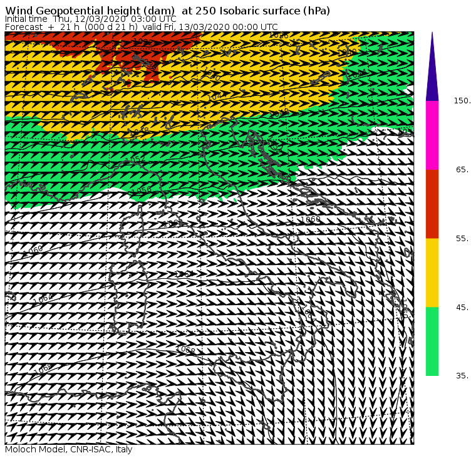Click the "Forecast + 21 h" validity line

click(141, 27)
